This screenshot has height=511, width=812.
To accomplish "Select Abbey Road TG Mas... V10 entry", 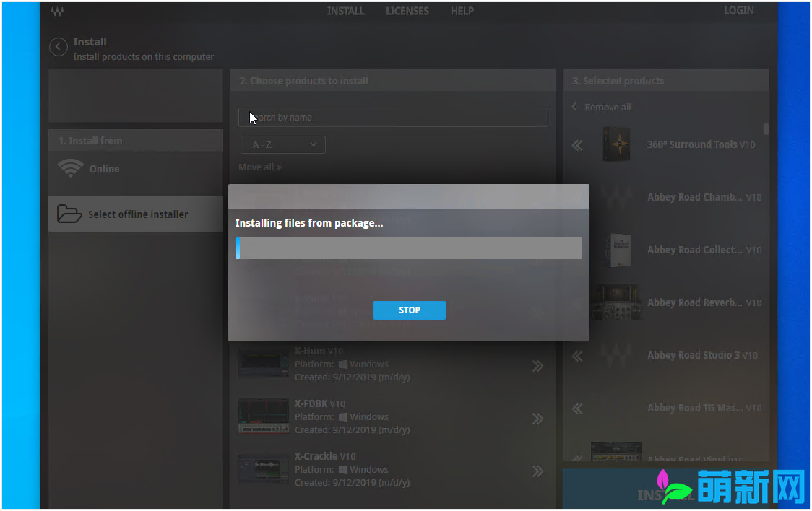I will (x=704, y=408).
